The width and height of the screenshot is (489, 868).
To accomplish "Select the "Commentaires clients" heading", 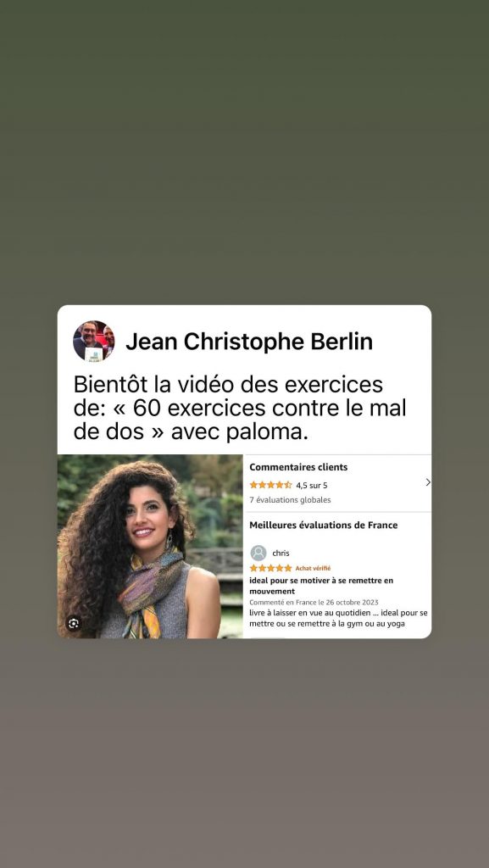I will tap(298, 467).
